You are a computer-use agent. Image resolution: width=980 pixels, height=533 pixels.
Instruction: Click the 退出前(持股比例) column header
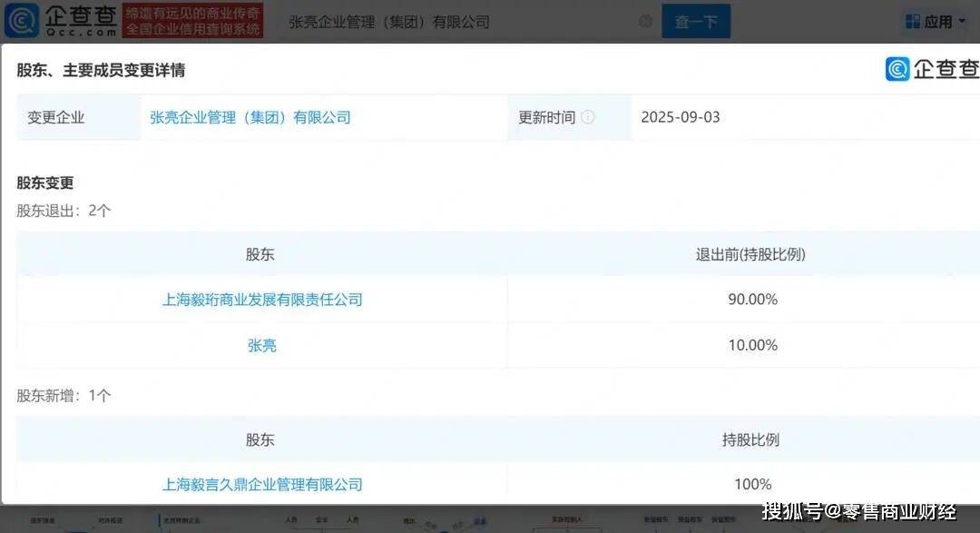click(750, 254)
